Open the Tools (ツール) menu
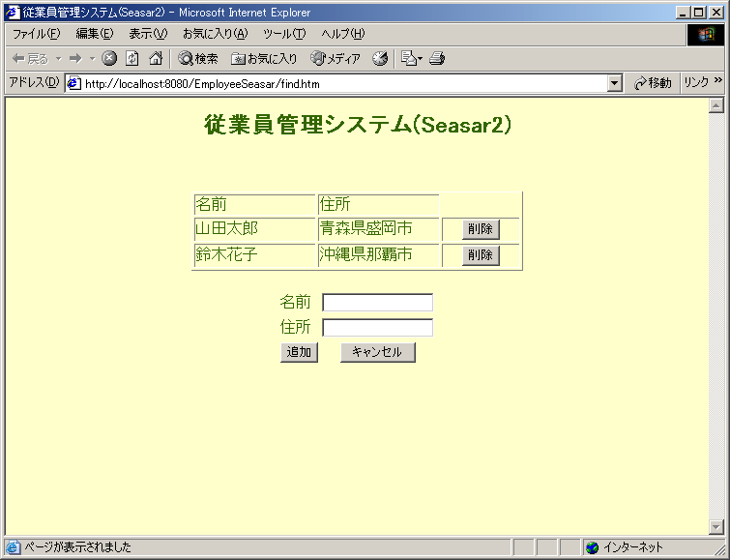This screenshot has height=560, width=730. coord(283,34)
